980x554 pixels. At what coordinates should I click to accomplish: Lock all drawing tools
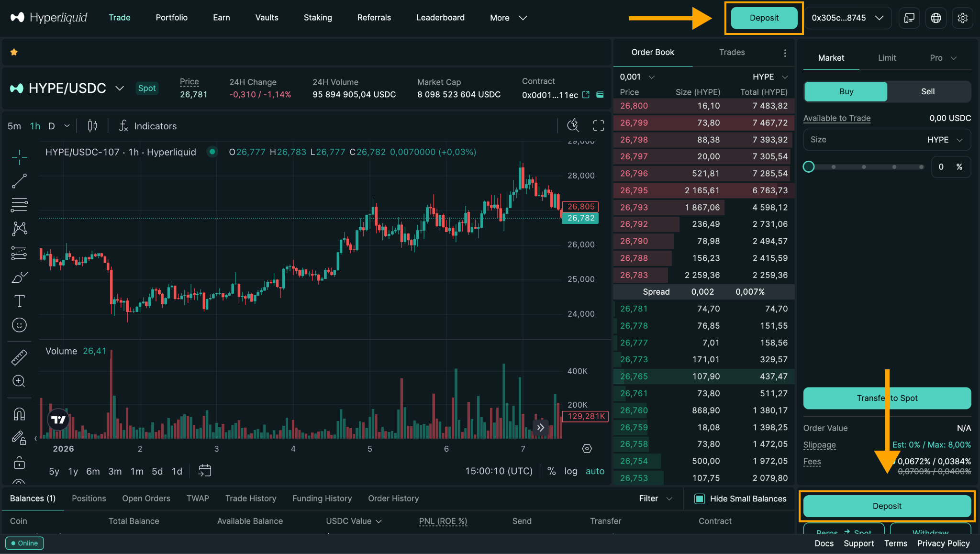click(19, 463)
